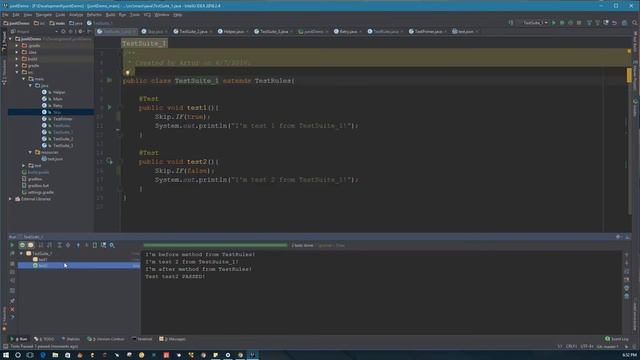Toggle show passed tests in Run panel
The width and height of the screenshot is (640, 360).
click(x=22, y=245)
